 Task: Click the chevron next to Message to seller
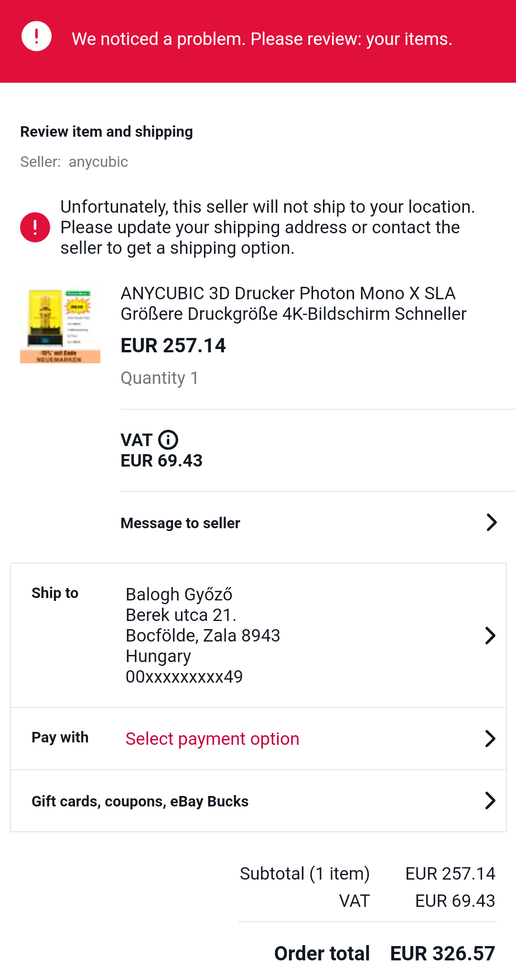pyautogui.click(x=491, y=523)
